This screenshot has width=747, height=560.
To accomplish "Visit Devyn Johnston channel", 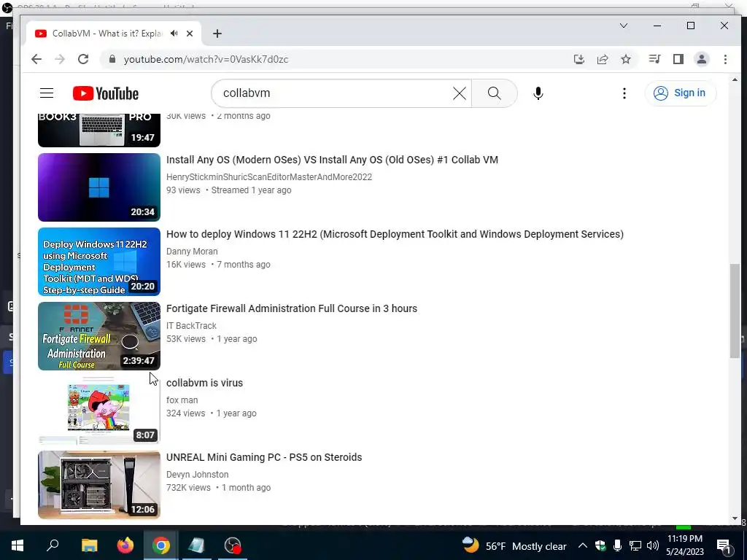I will click(197, 474).
